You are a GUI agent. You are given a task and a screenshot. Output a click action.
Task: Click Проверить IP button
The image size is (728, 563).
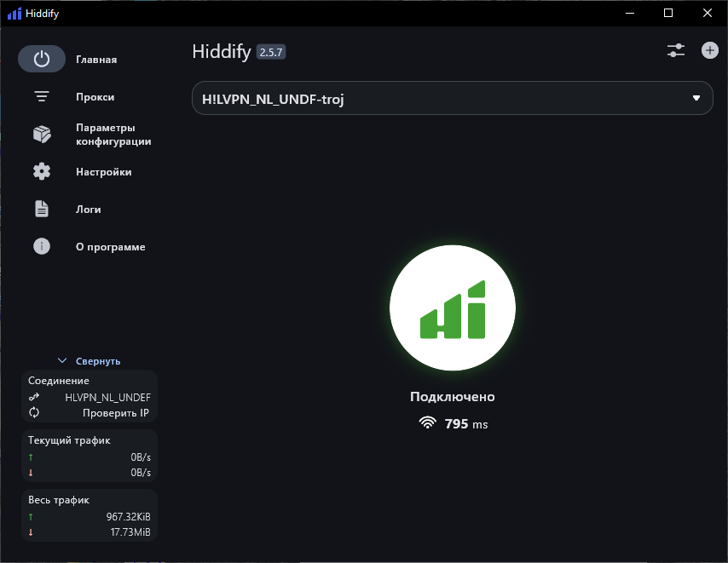tap(116, 413)
